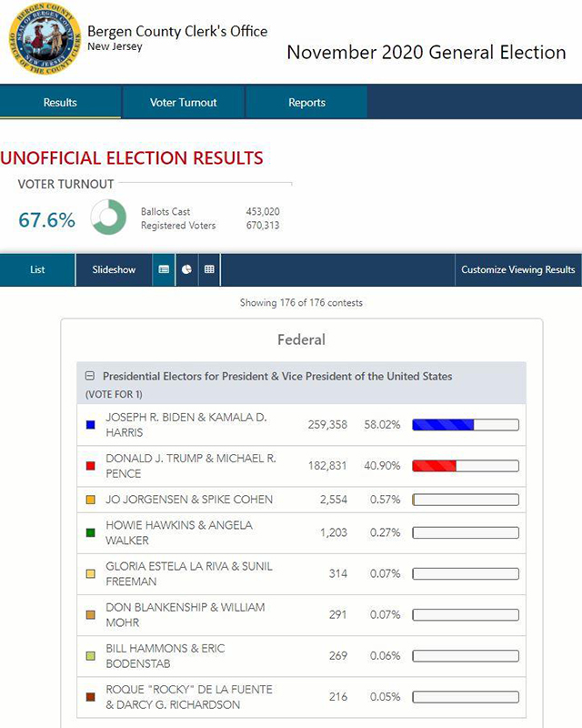Click the Jorgensen & Cohen orange swatch
This screenshot has width=582, height=728.
click(x=90, y=500)
